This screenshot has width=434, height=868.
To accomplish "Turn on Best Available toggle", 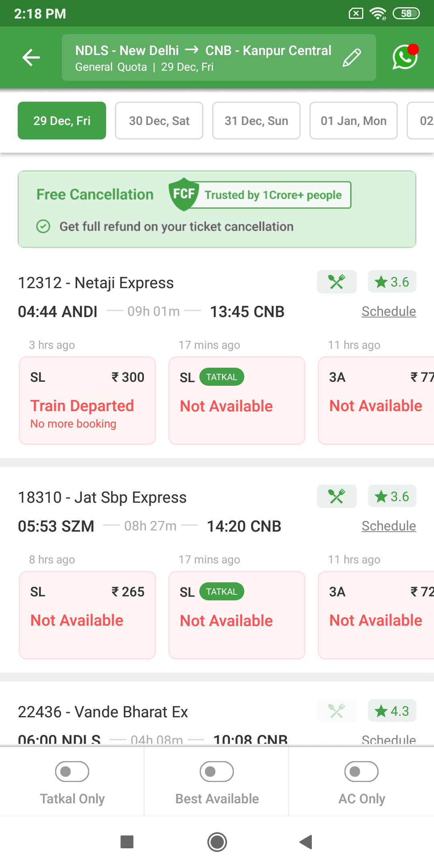I will pos(217,772).
